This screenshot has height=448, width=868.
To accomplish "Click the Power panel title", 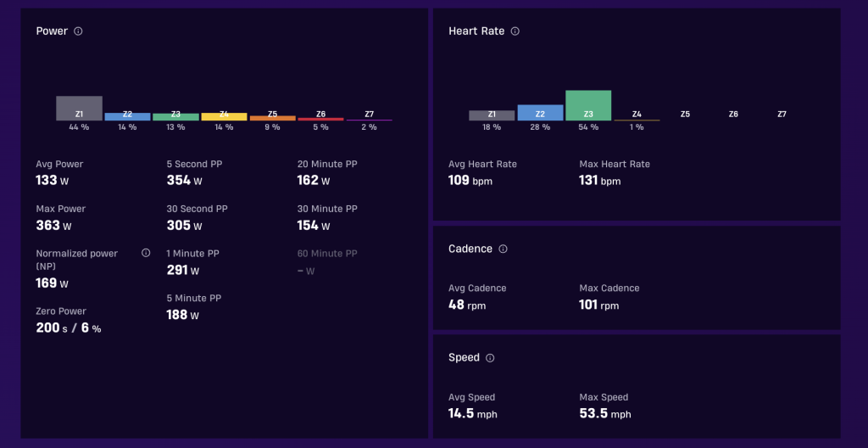I will point(52,31).
